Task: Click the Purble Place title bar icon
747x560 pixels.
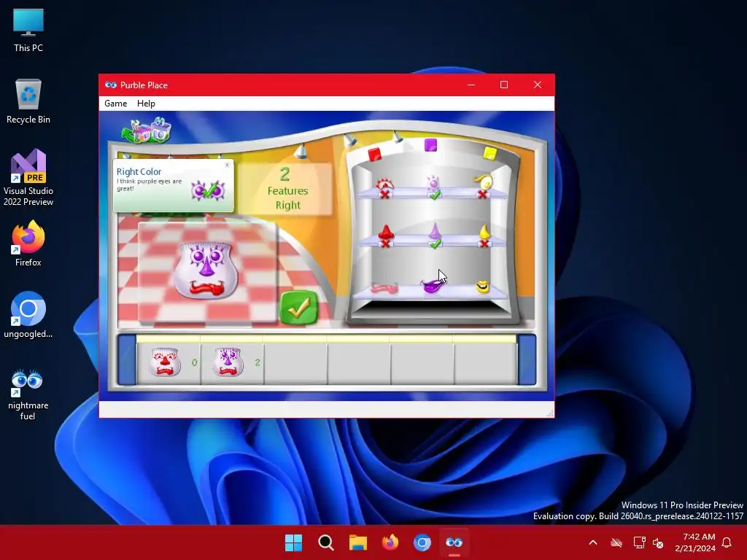Action: [x=111, y=85]
